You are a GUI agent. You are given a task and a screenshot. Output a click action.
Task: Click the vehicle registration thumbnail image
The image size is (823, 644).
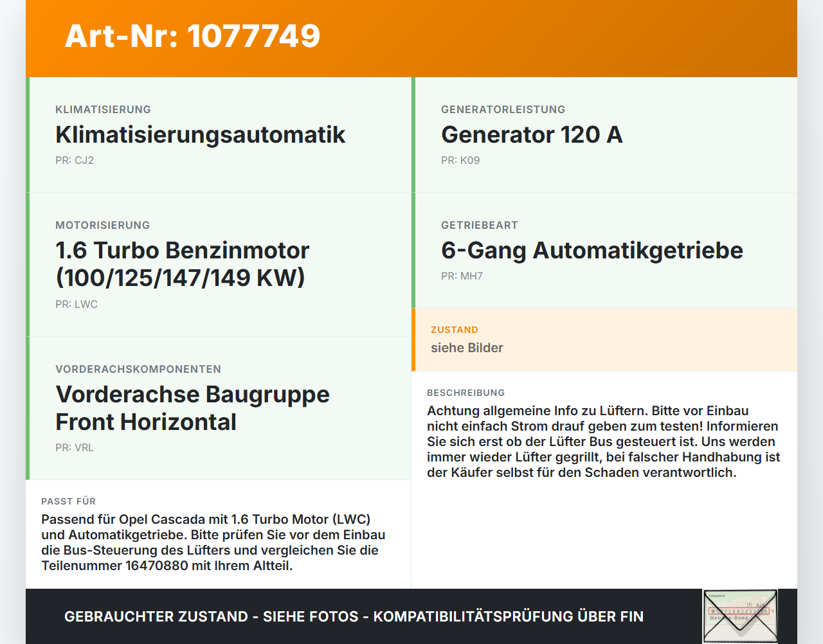point(740,616)
